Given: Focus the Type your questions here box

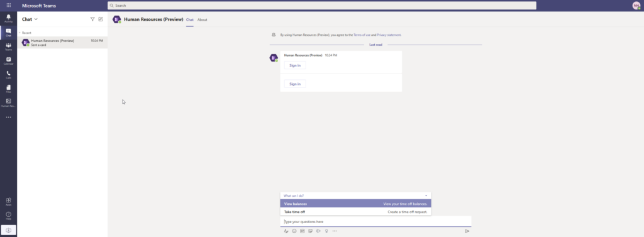Looking at the screenshot, I should 376,221.
